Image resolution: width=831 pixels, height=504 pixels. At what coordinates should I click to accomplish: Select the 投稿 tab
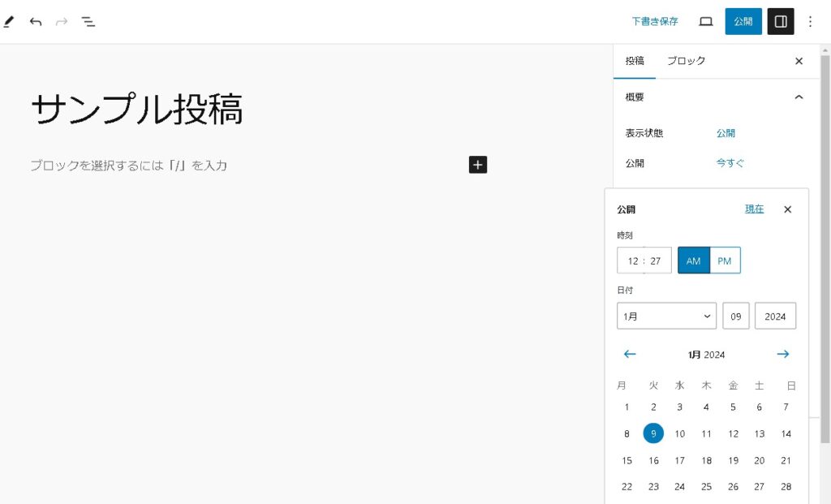coord(635,61)
